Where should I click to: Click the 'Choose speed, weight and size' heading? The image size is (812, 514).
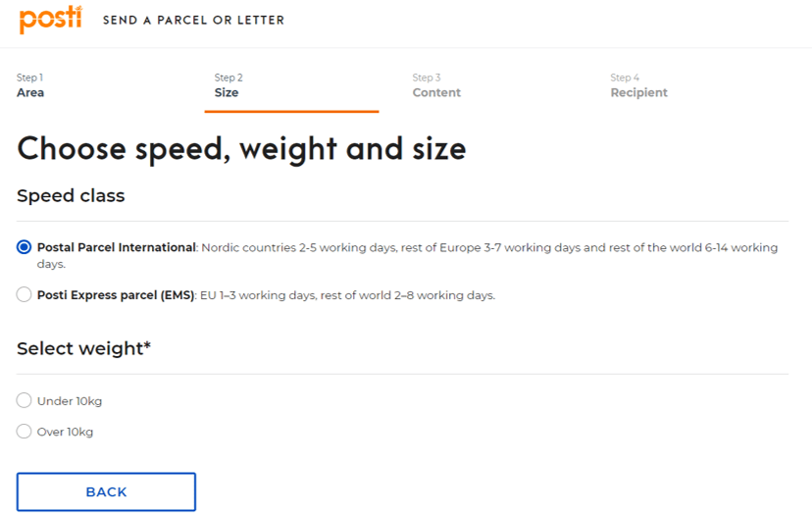[241, 148]
